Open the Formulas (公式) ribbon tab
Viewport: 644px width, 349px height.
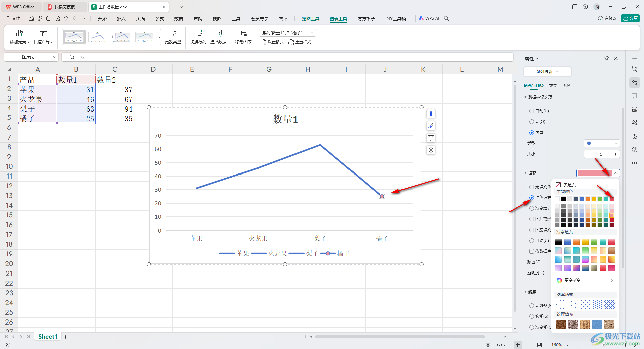(x=160, y=19)
